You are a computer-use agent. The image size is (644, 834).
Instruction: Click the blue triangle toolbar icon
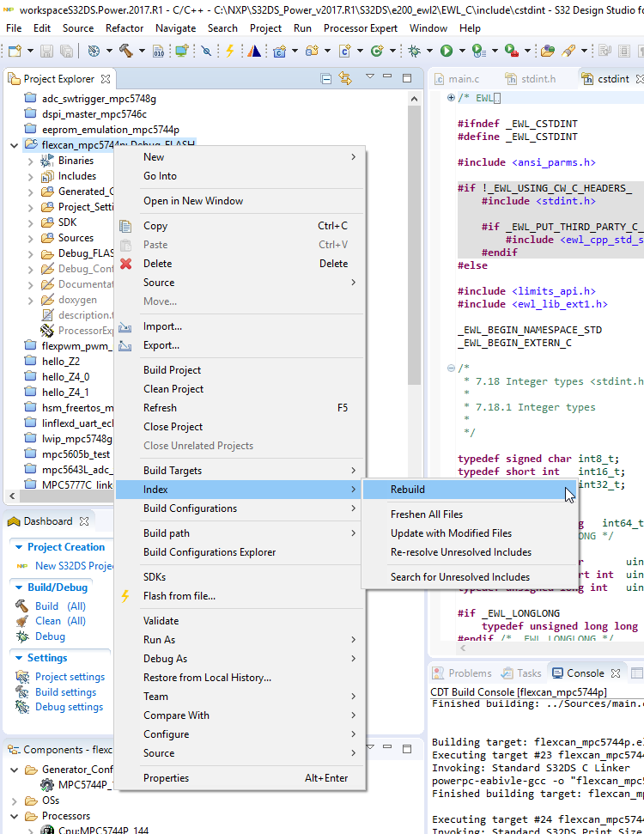[254, 51]
